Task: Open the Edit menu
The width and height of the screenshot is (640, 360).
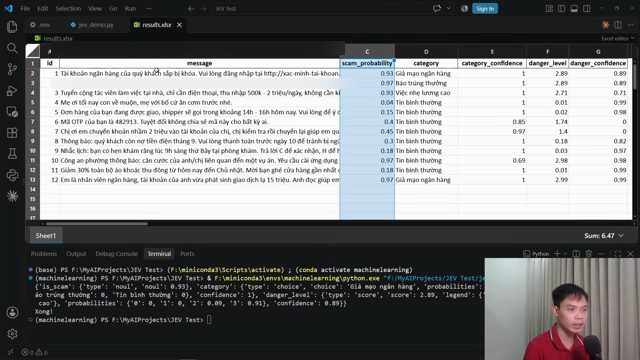Action: tap(42, 9)
